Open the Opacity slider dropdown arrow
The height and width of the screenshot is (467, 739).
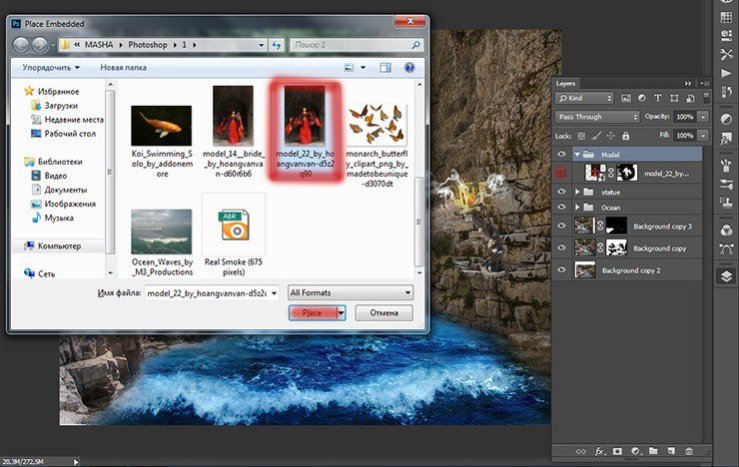pyautogui.click(x=703, y=117)
